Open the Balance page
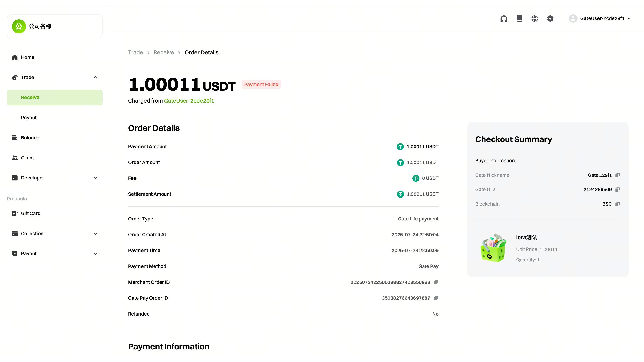This screenshot has height=362, width=644. click(x=30, y=138)
